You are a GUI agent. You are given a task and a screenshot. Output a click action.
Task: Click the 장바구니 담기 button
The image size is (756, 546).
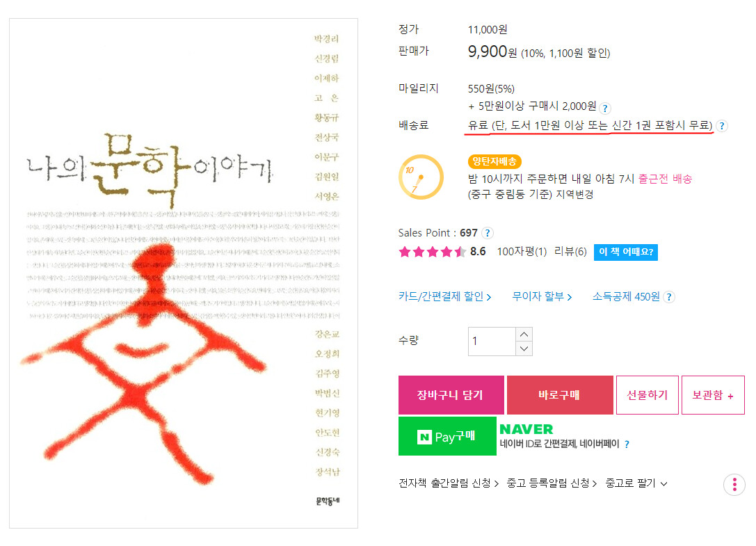click(451, 395)
